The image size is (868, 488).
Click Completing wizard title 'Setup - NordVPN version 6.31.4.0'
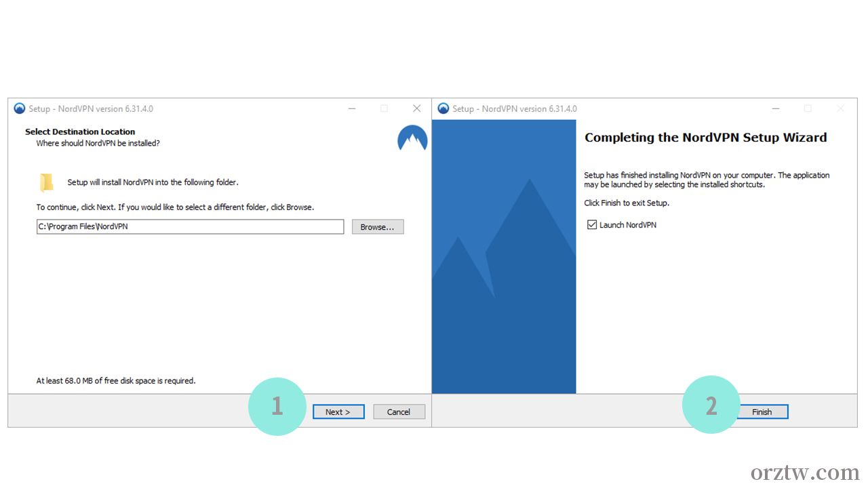515,108
